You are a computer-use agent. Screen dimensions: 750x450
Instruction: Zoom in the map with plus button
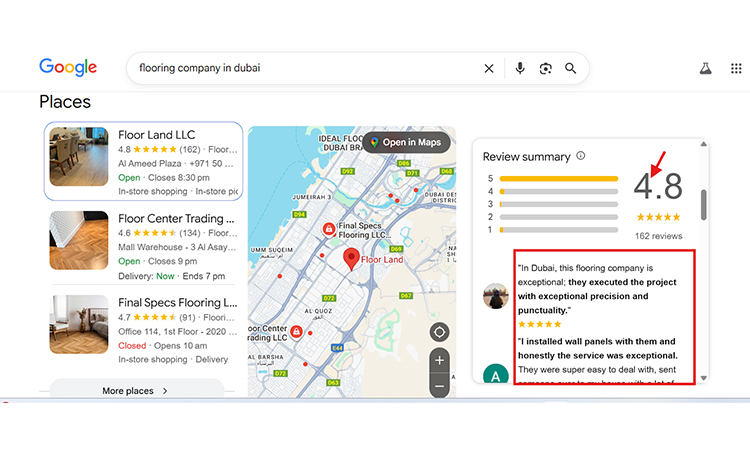point(439,360)
